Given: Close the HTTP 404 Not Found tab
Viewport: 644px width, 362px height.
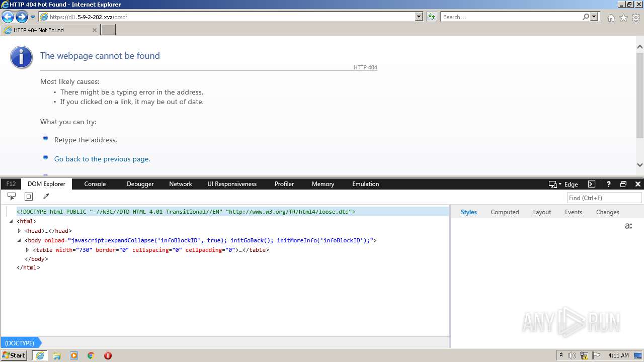Looking at the screenshot, I should point(94,30).
